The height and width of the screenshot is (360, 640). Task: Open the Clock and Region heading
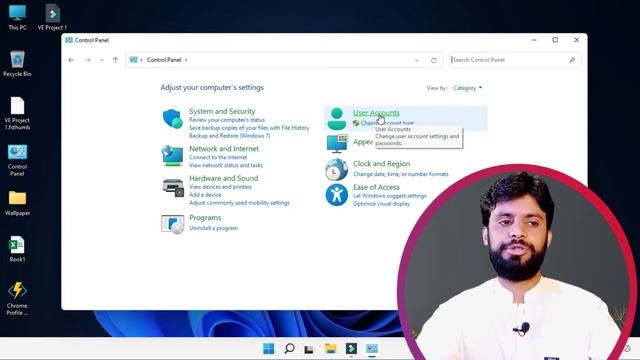point(381,164)
